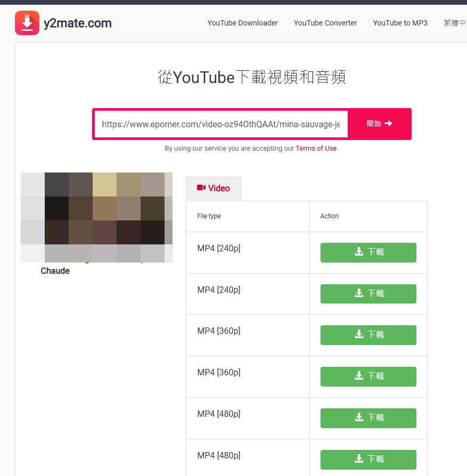Image resolution: width=467 pixels, height=476 pixels.
Task: Click the arrow icon on the 開始 button
Action: point(388,123)
